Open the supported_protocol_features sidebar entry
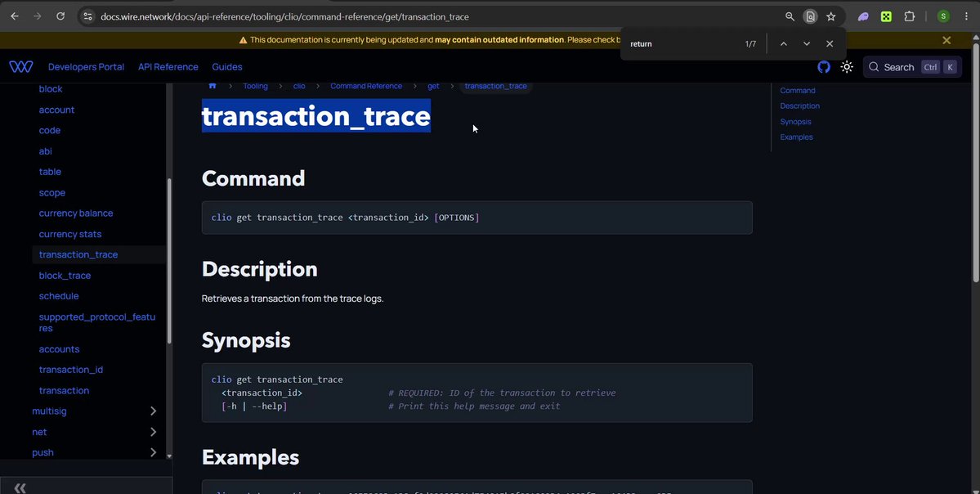Viewport: 980px width, 494px height. (97, 322)
